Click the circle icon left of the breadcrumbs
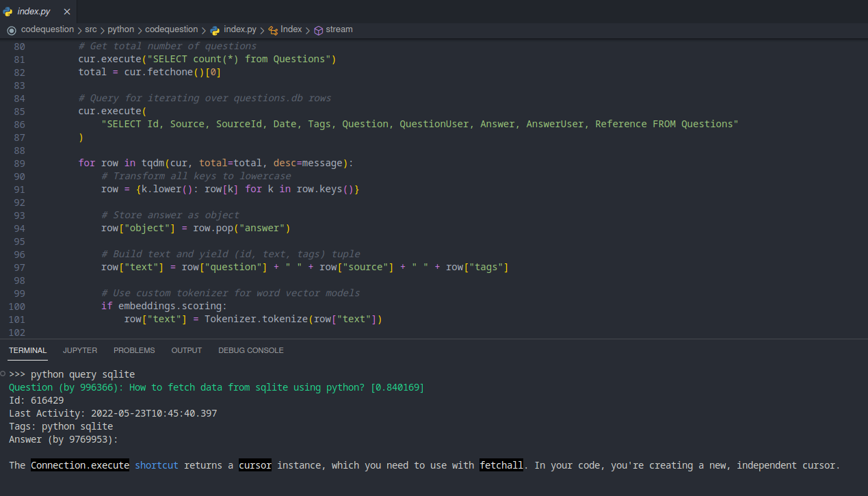The width and height of the screenshot is (868, 496). [x=11, y=29]
